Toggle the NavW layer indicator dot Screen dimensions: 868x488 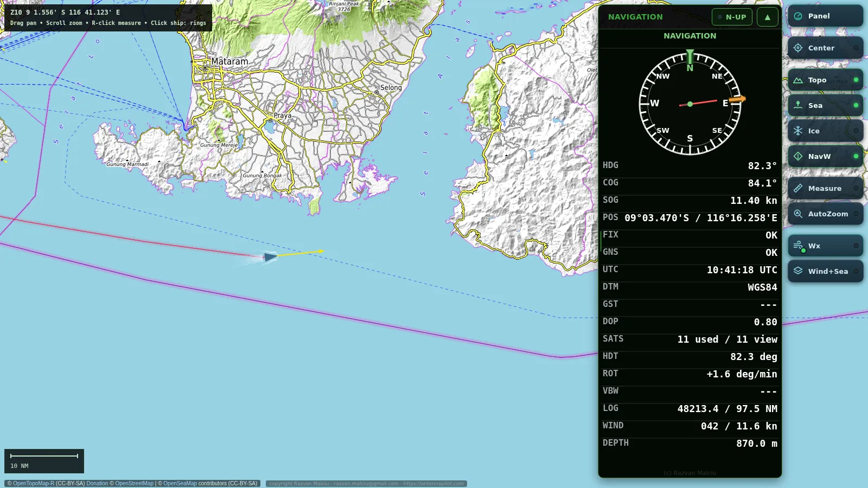pos(856,156)
